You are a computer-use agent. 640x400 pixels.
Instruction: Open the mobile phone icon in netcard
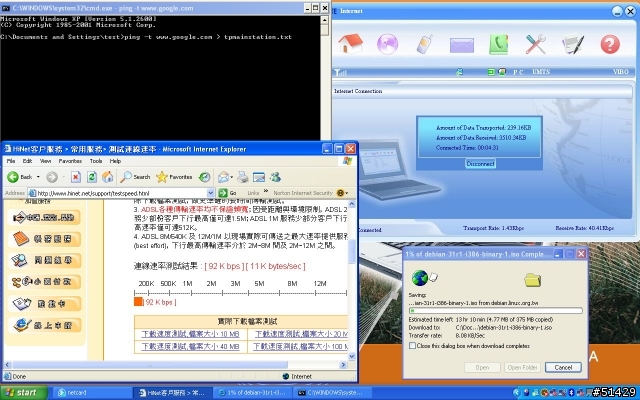[424, 44]
